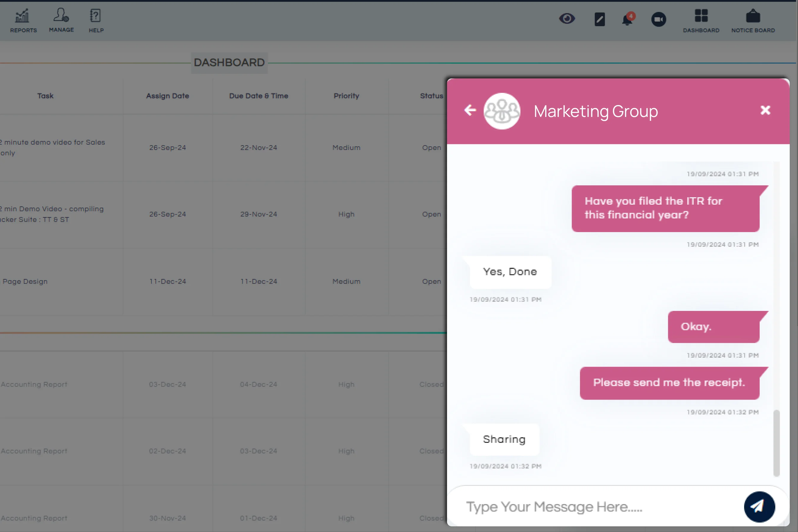Click the pencil edit note icon
The height and width of the screenshot is (532, 798).
coord(599,19)
